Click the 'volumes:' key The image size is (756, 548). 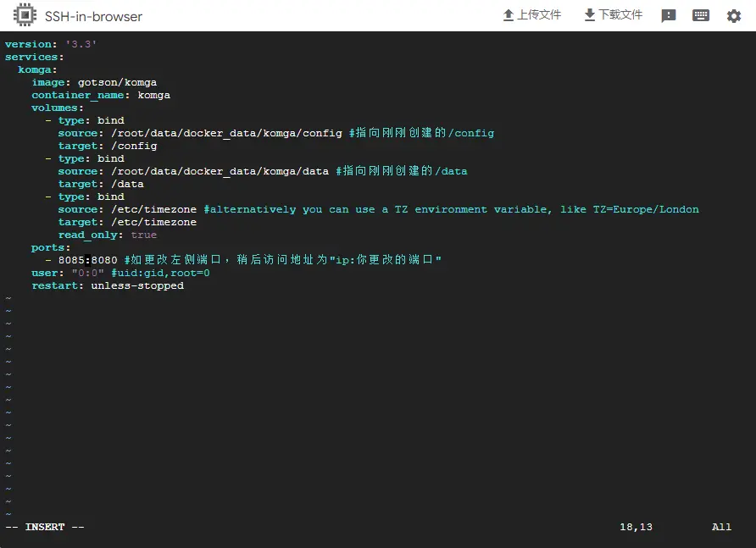[x=58, y=108]
